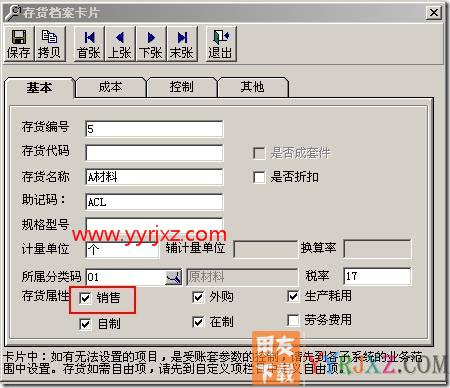The height and width of the screenshot is (388, 450).
Task: Check the 是否折扣 checkbox
Action: point(259,177)
